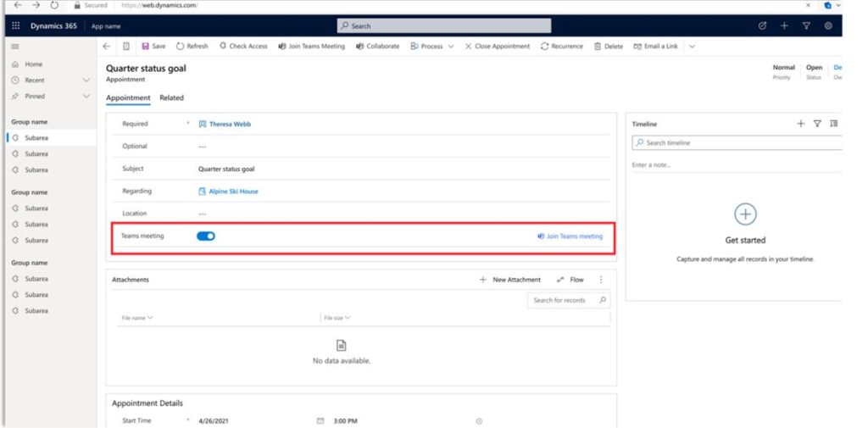
Task: Expand the Process dropdown chevron
Action: tap(451, 47)
